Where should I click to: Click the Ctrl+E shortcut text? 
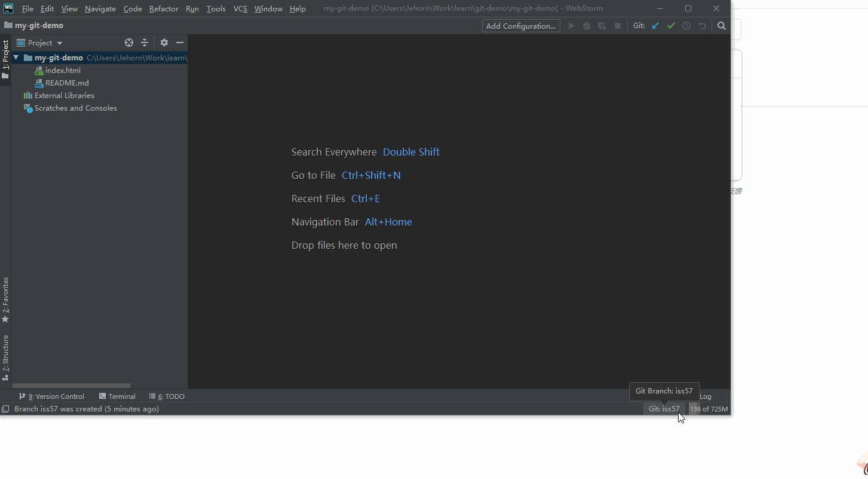coord(366,199)
